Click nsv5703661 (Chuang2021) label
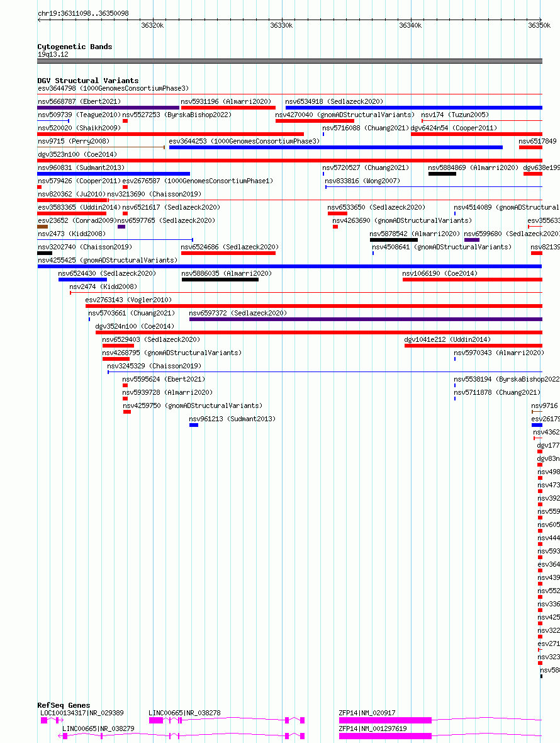This screenshot has width=560, height=743. tap(131, 314)
